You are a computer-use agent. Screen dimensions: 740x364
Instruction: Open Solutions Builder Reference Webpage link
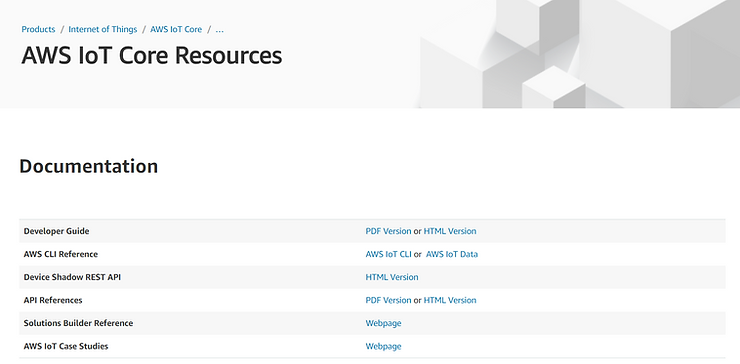[383, 323]
